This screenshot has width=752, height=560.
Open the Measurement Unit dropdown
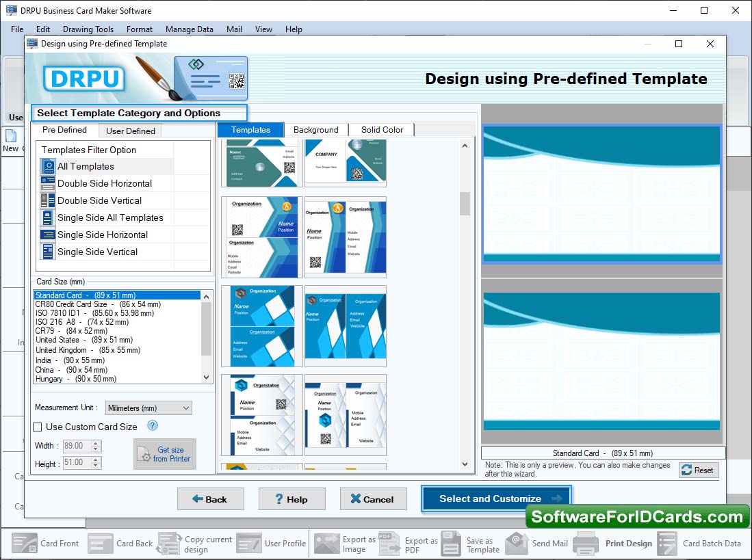(148, 408)
